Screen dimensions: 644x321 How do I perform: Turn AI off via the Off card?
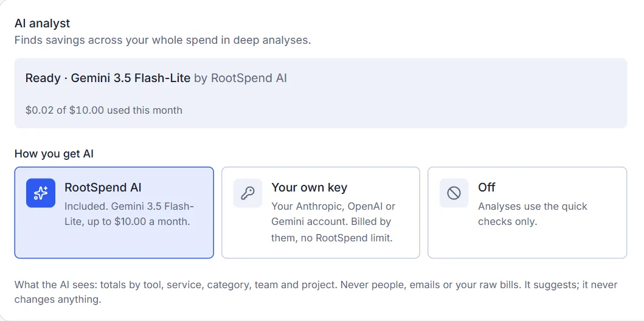[x=527, y=213]
